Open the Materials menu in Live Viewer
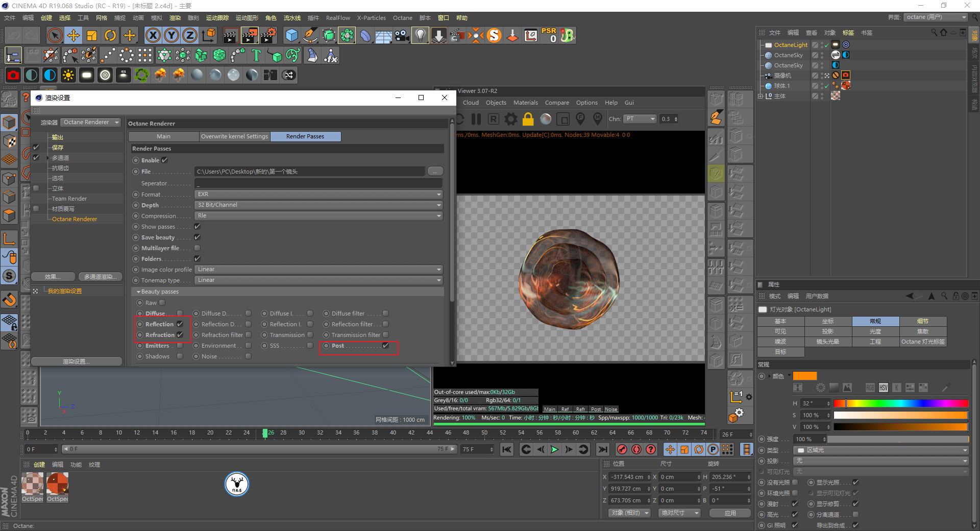The height and width of the screenshot is (531, 980). [x=525, y=103]
